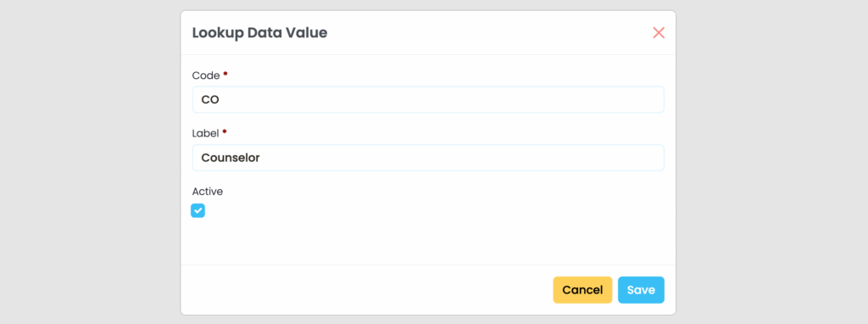The width and height of the screenshot is (868, 324).
Task: Click the Code field label
Action: coord(206,75)
